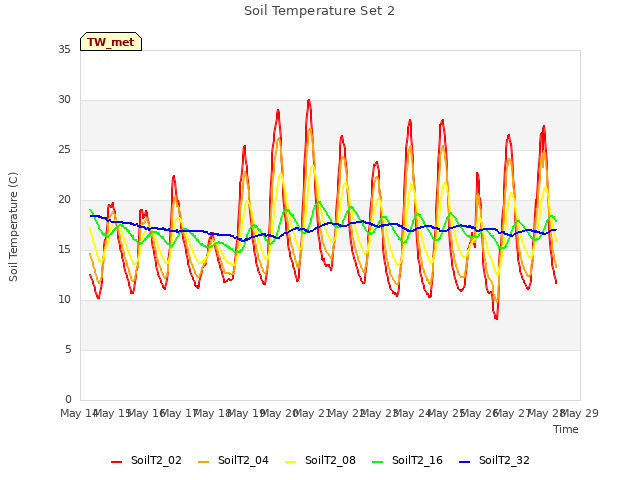
Task: Click the Time axis label
Action: [566, 429]
